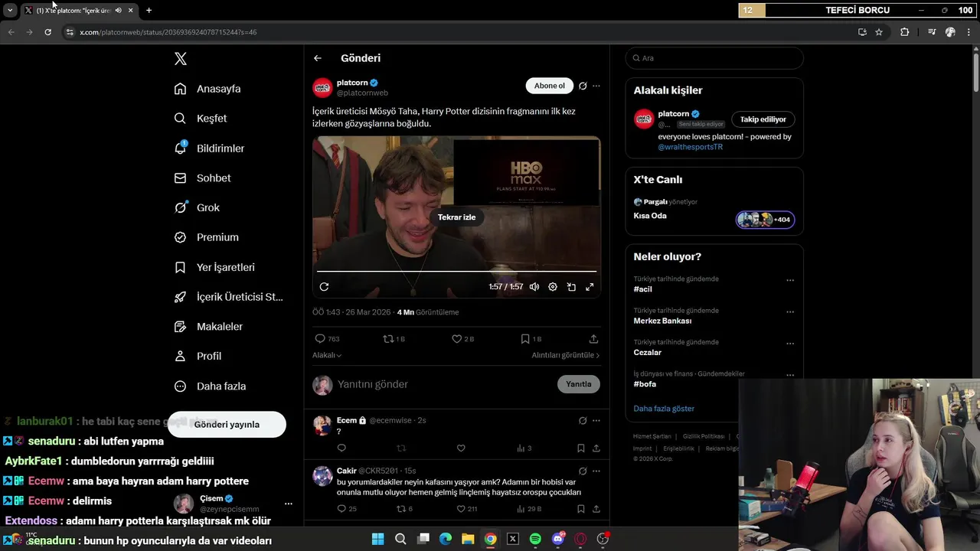Seek on the video progress bar
The width and height of the screenshot is (980, 551).
pyautogui.click(x=456, y=271)
